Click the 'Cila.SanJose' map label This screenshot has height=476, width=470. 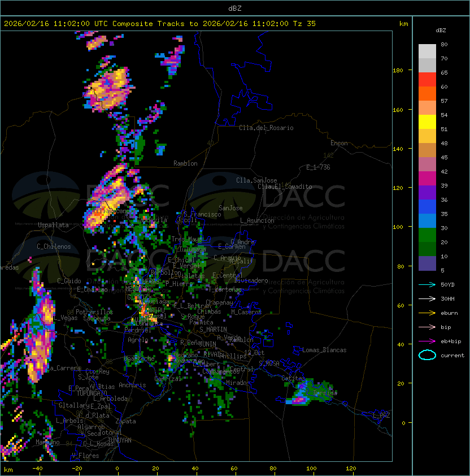256,180
